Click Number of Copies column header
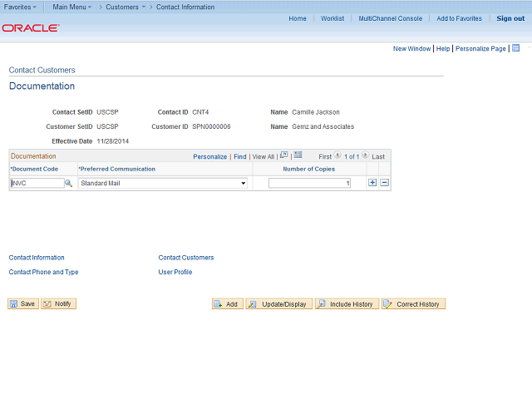Screen dimensions: 532x399 tap(308, 169)
